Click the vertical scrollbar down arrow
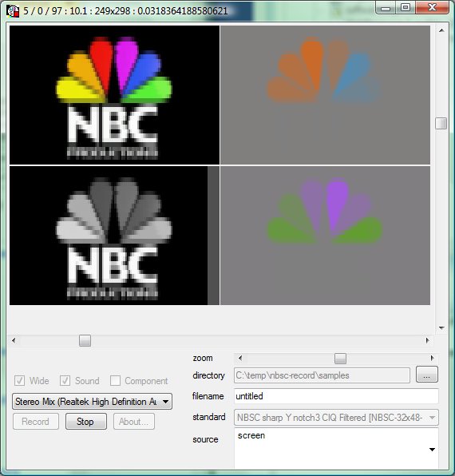Screen dimensions: 455x476 click(441, 328)
